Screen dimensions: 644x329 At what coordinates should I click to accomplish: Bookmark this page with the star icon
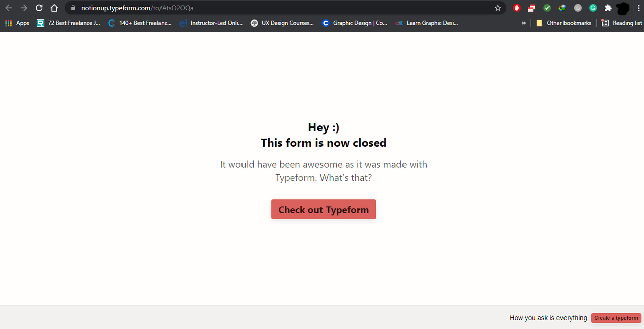498,8
